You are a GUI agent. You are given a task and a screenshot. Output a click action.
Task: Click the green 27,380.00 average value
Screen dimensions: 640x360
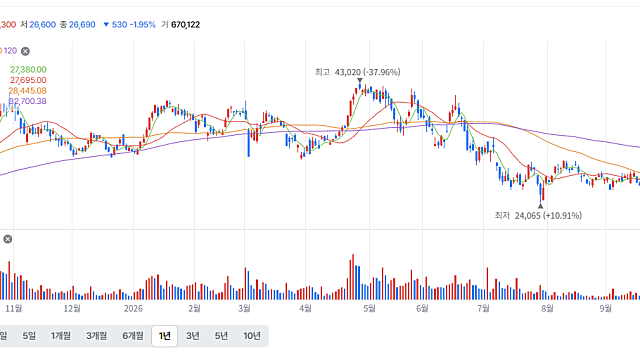28,69
